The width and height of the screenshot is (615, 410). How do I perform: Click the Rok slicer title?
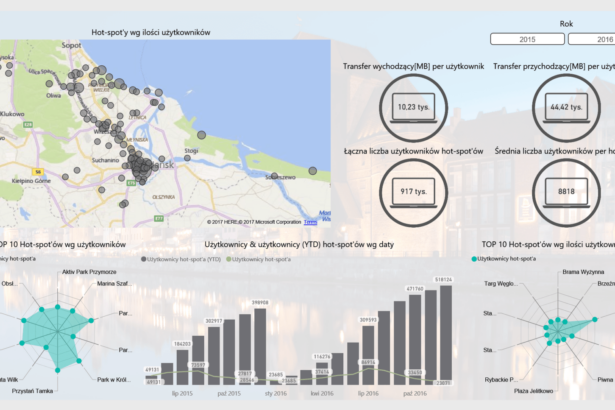tap(566, 24)
